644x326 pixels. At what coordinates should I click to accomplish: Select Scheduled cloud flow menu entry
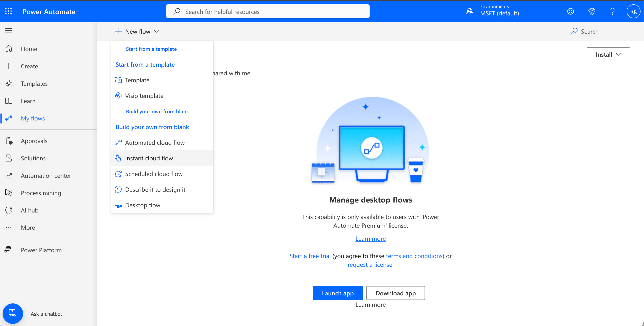click(162, 174)
